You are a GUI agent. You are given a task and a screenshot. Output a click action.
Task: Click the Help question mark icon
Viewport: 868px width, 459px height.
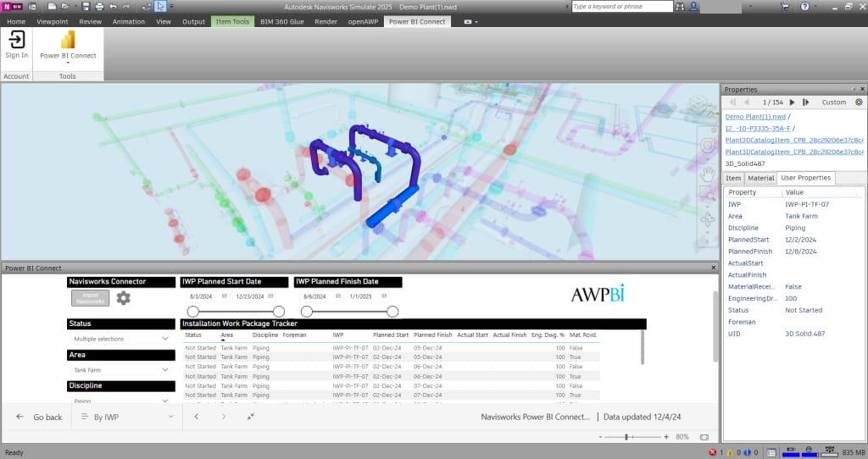point(804,7)
